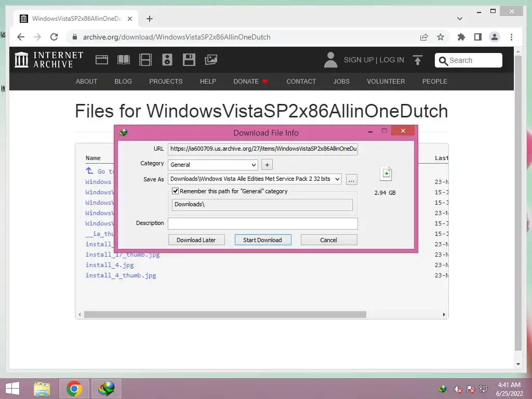Browse for save location with ellipsis button
The height and width of the screenshot is (399, 532).
(x=352, y=179)
